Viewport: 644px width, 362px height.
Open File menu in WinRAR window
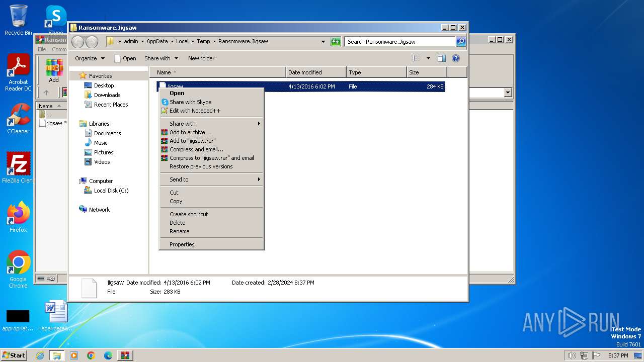42,49
